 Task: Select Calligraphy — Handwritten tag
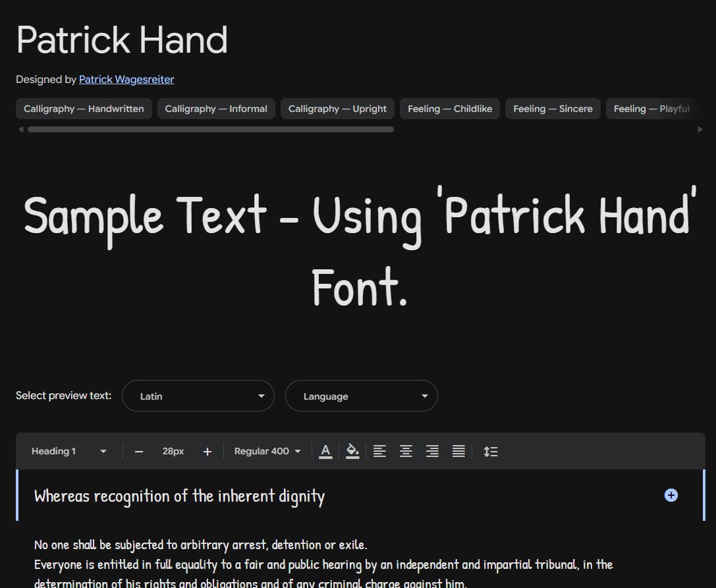(x=84, y=109)
